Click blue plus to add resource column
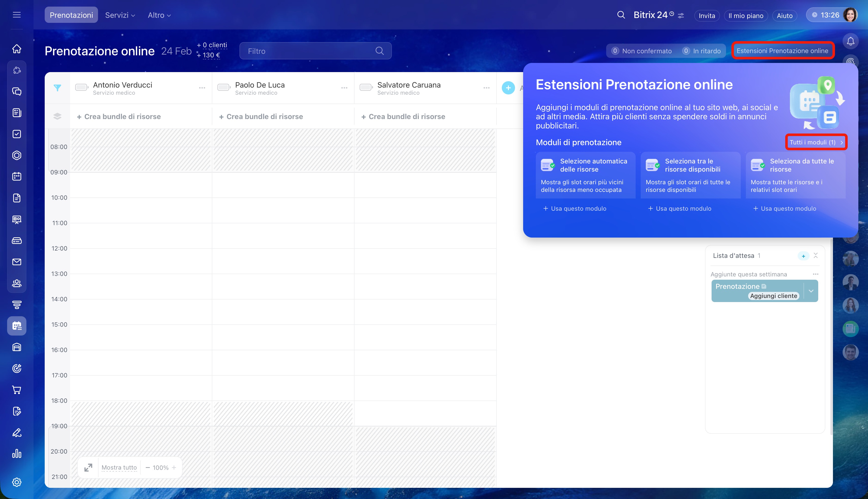The image size is (868, 499). tap(508, 88)
